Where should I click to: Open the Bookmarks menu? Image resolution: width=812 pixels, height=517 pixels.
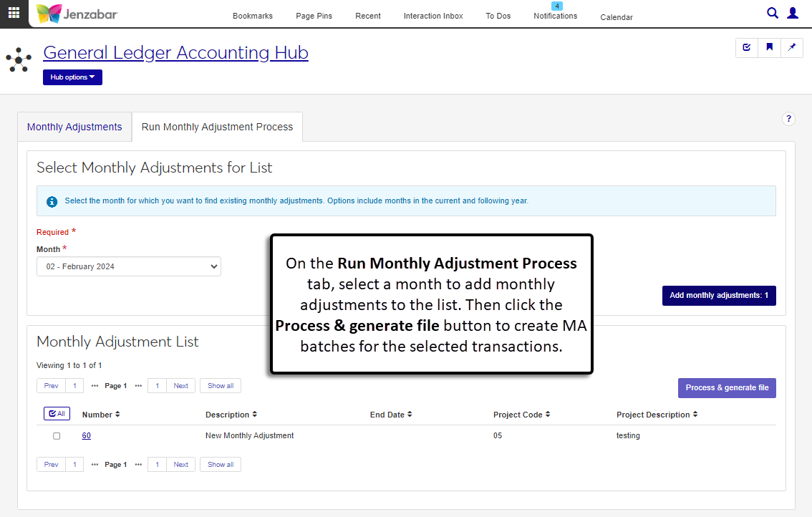point(253,16)
